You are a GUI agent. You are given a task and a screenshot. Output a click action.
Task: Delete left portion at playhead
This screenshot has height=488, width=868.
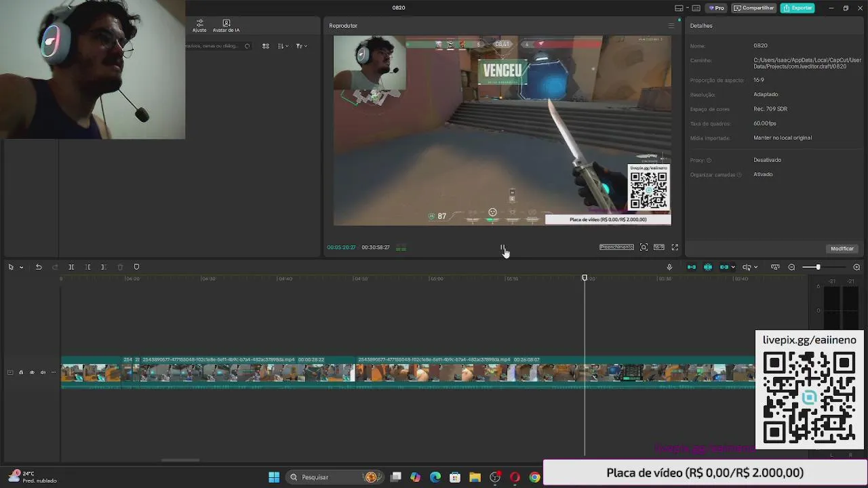click(x=87, y=267)
